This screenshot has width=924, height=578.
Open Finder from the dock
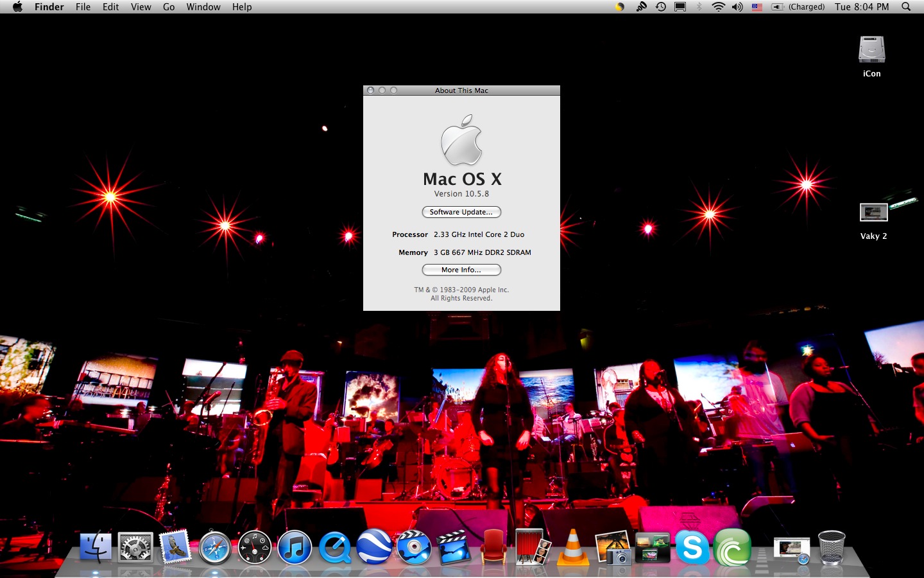point(96,548)
